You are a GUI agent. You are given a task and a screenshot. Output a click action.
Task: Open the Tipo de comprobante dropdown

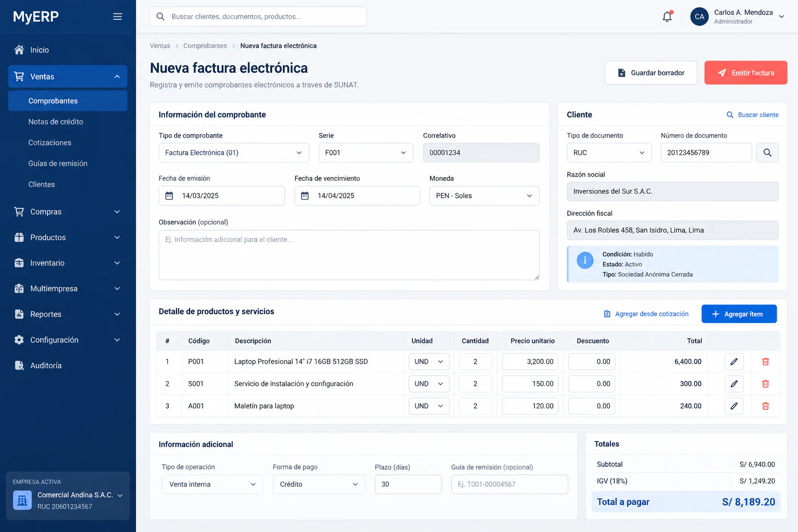coord(234,153)
